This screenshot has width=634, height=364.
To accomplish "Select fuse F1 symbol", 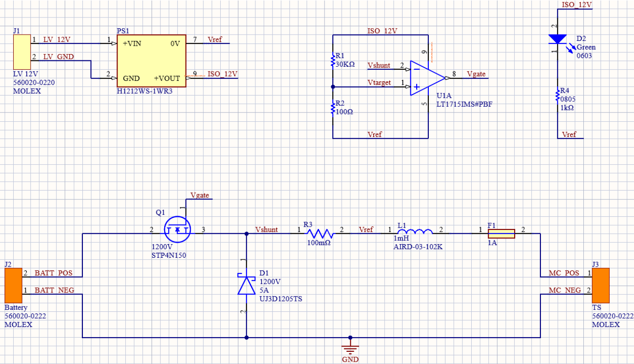I will pyautogui.click(x=501, y=234).
